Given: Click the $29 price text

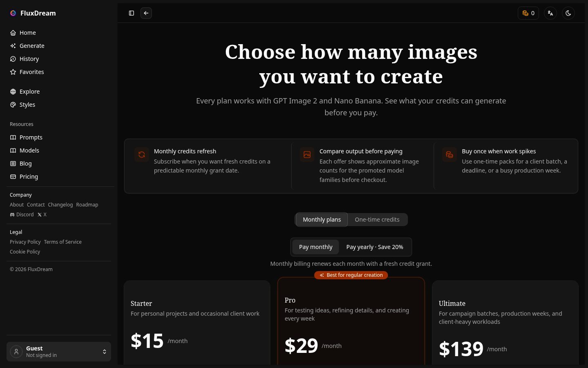Looking at the screenshot, I should pos(301,346).
